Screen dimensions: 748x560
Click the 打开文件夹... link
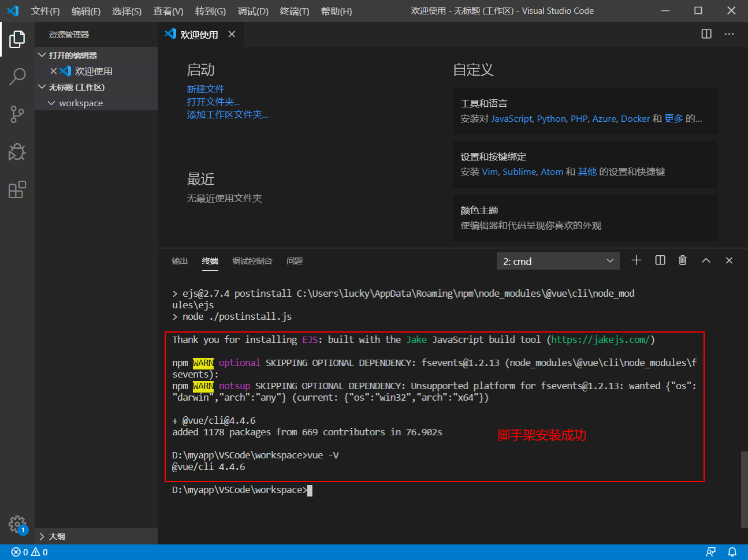[213, 102]
